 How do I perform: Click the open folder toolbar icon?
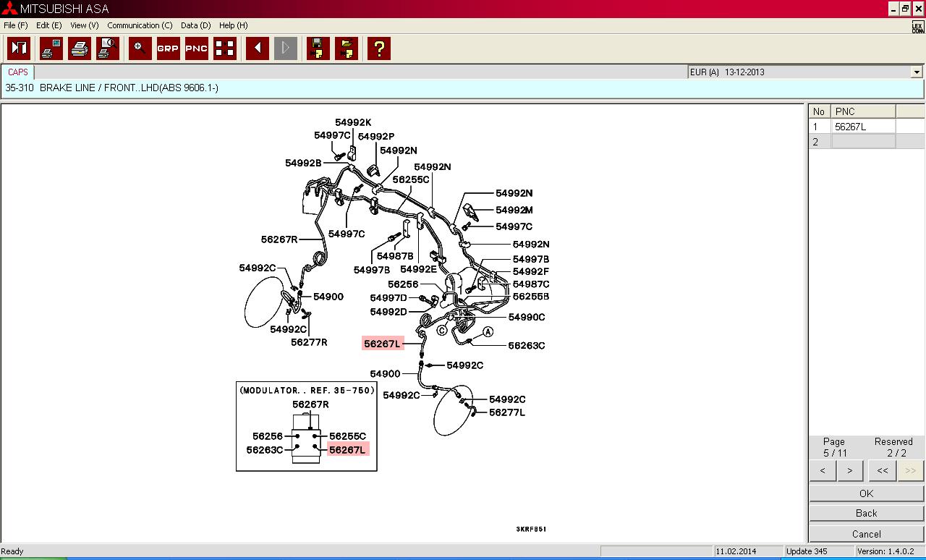(347, 48)
